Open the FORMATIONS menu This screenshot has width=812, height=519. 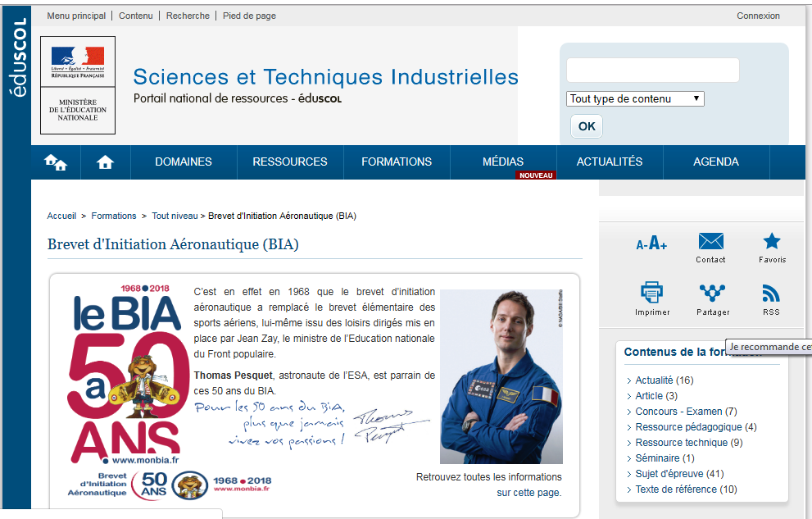click(397, 162)
